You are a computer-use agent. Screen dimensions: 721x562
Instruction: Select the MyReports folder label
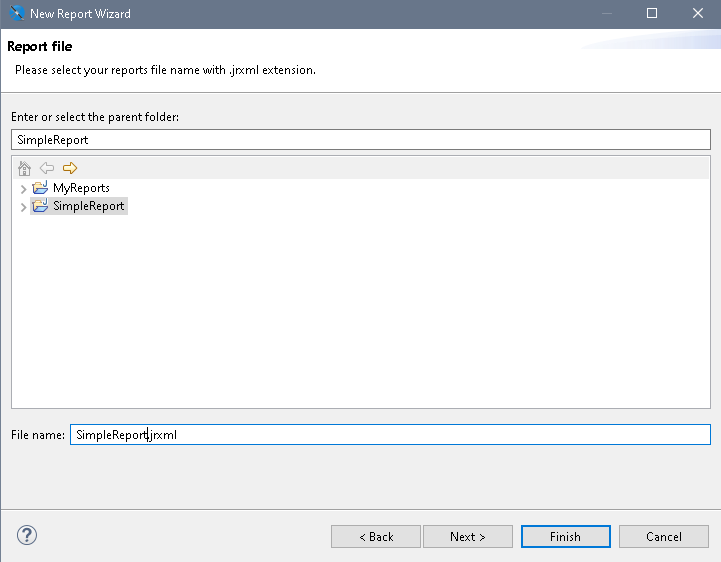pyautogui.click(x=81, y=188)
